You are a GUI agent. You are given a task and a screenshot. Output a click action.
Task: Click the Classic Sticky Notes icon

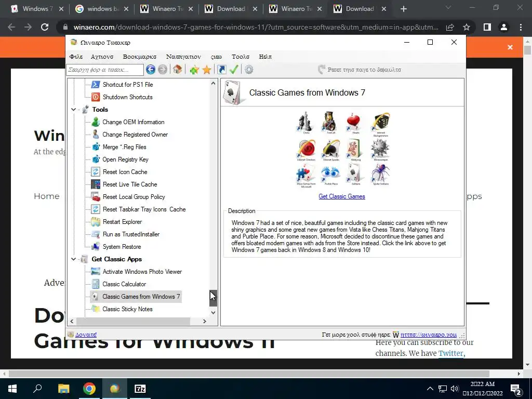96,309
